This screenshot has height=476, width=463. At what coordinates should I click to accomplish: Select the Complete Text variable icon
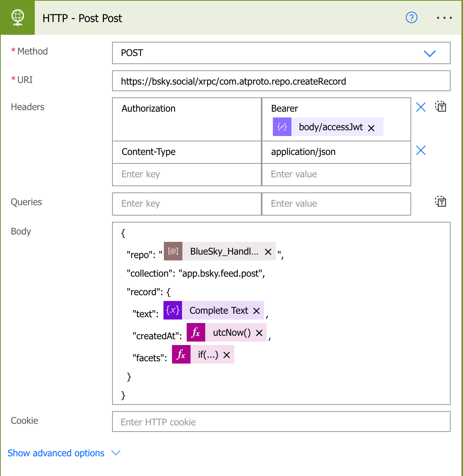(173, 310)
